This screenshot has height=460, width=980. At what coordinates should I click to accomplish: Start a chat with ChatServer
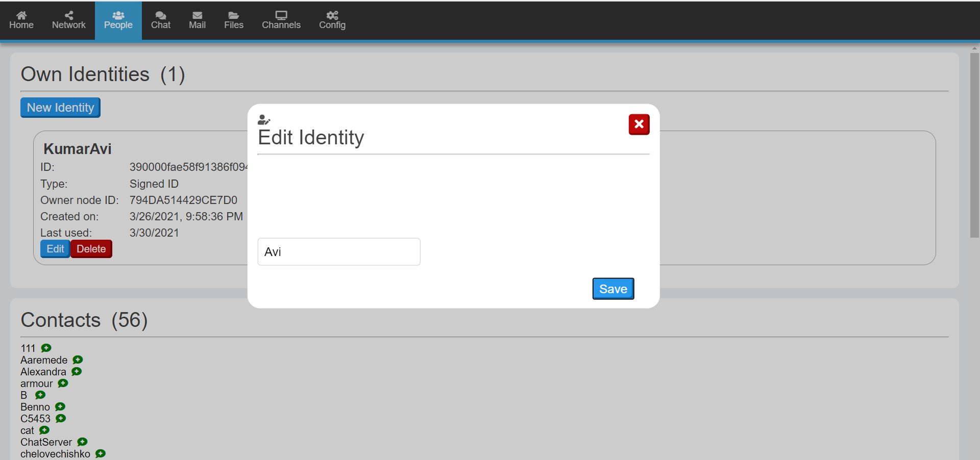point(82,442)
